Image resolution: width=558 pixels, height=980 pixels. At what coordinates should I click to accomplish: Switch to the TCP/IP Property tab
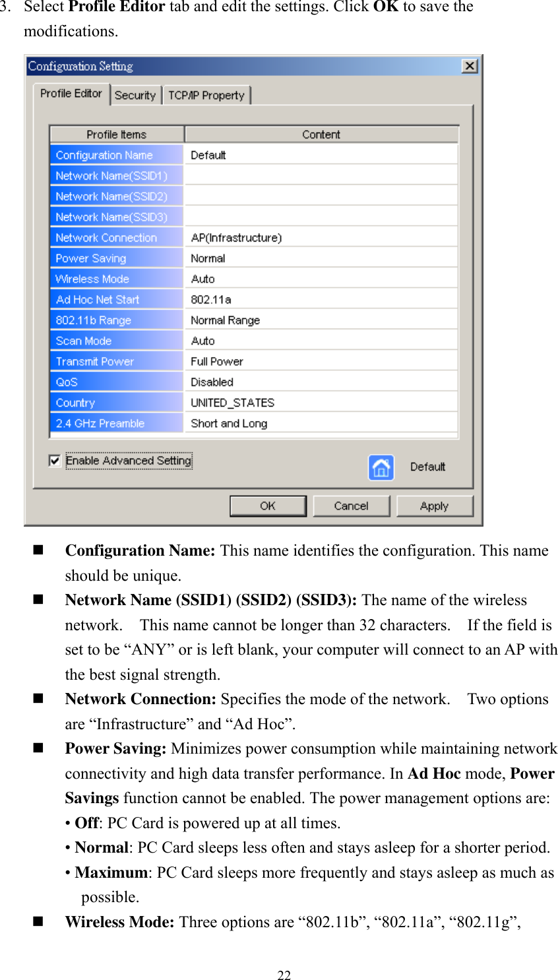(207, 94)
